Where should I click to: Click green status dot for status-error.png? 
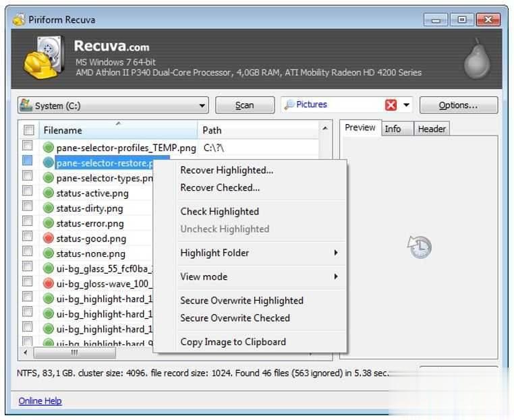(x=48, y=222)
